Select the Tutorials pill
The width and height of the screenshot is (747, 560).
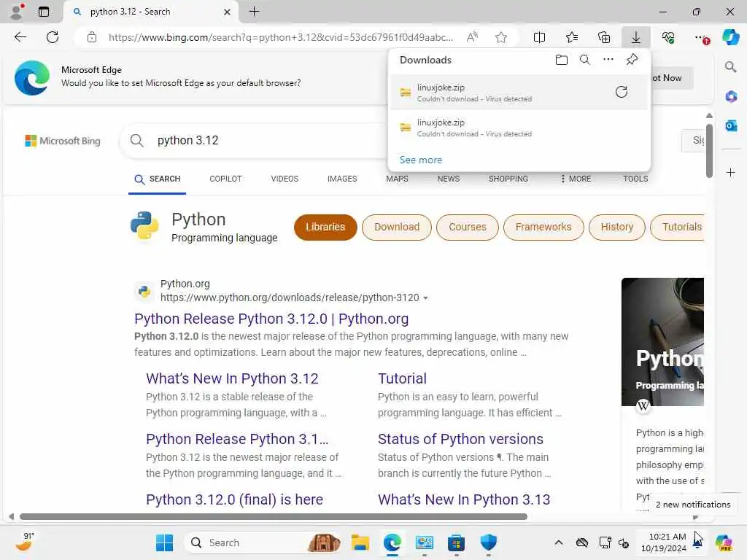[677, 227]
